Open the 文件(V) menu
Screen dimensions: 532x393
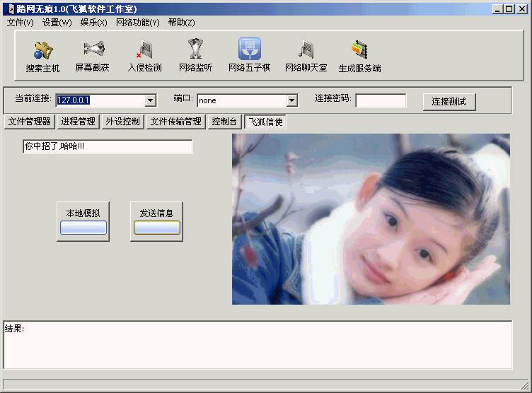point(21,23)
